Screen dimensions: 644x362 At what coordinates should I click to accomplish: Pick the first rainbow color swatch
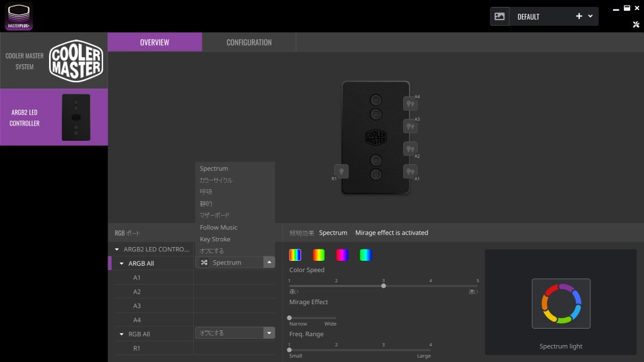[295, 255]
